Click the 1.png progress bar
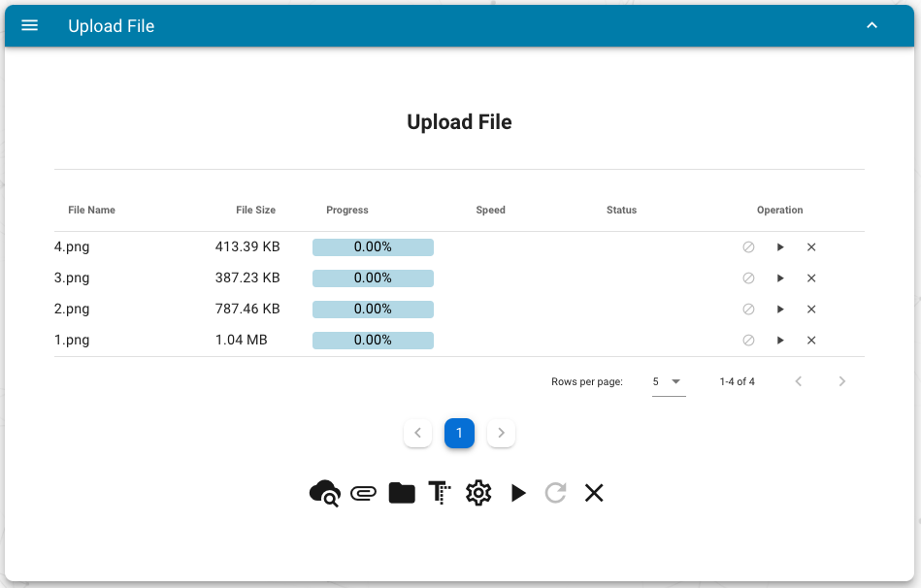The width and height of the screenshot is (921, 588). pos(373,341)
